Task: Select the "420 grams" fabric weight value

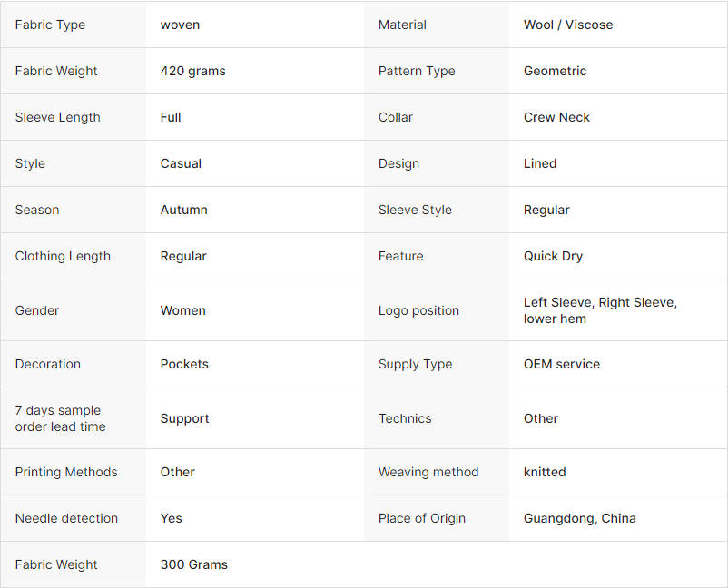Action: tap(192, 71)
